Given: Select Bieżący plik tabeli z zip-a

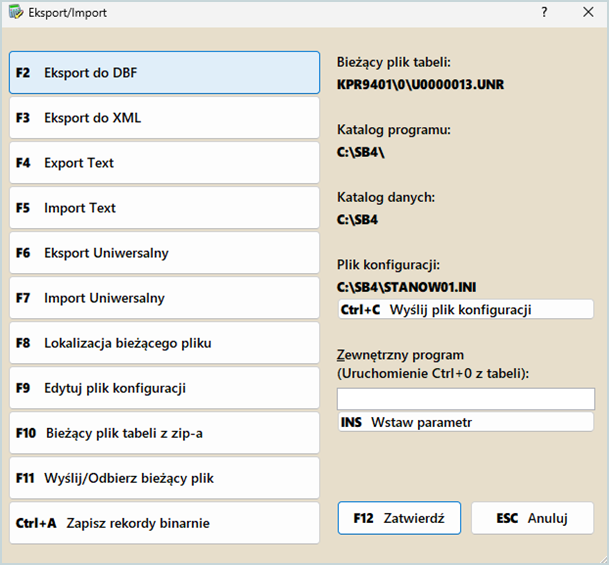Looking at the screenshot, I should [x=164, y=433].
